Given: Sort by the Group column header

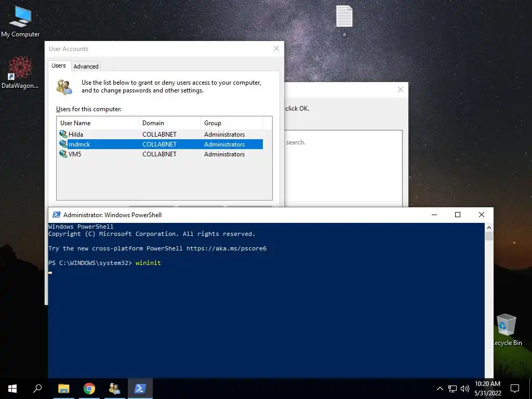Looking at the screenshot, I should click(x=231, y=123).
